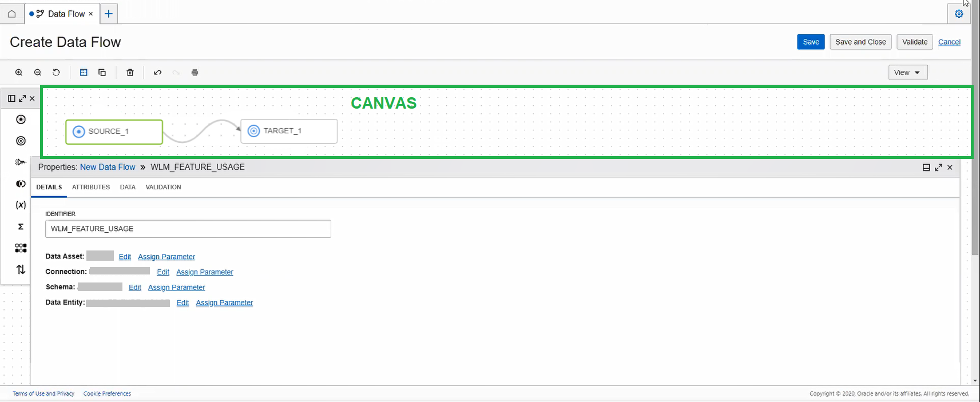The height and width of the screenshot is (402, 980).
Task: Click the Zoom In icon on the toolbar
Action: [18, 72]
